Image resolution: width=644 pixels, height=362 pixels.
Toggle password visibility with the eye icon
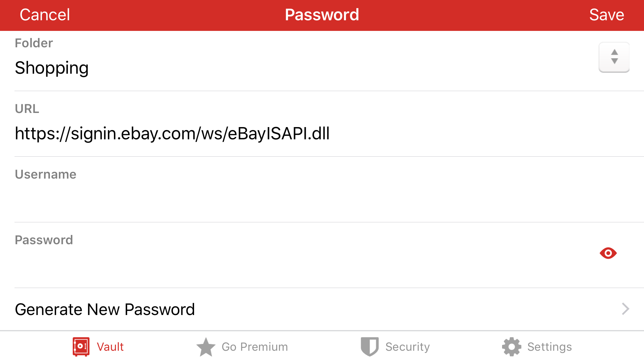click(608, 253)
